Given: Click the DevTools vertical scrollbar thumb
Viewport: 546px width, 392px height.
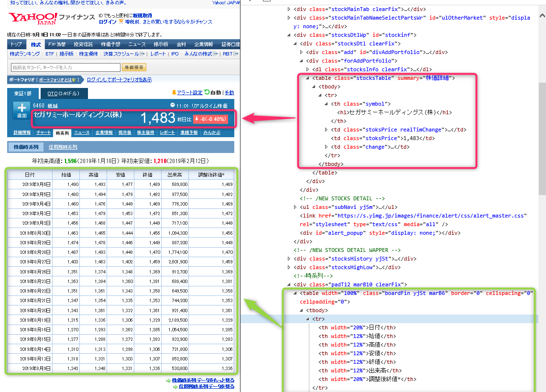Looking at the screenshot, I should click(542, 139).
